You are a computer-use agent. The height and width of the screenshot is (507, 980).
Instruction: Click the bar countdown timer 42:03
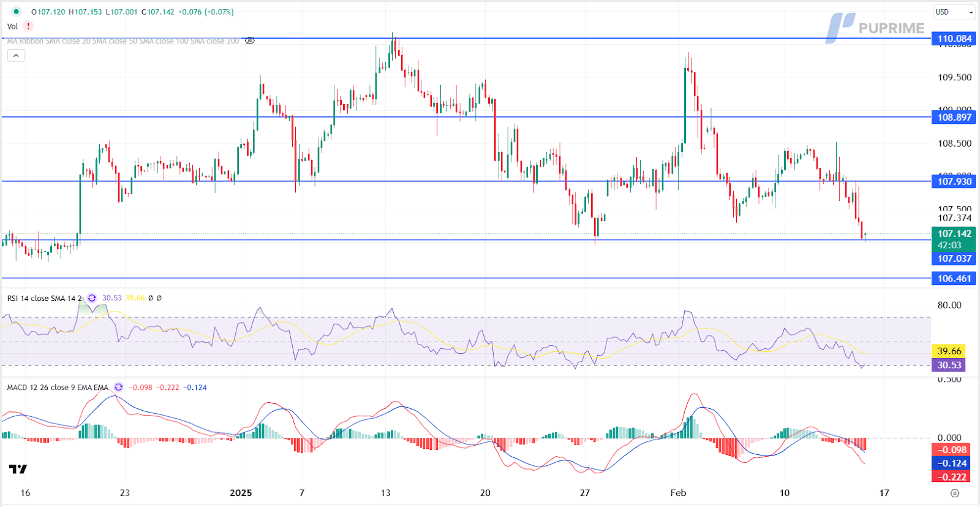pos(949,245)
